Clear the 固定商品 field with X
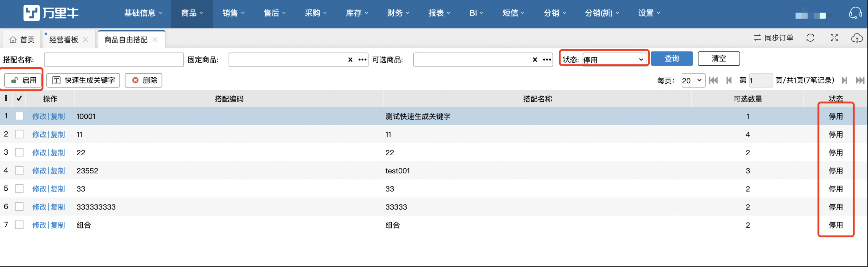The image size is (868, 267). coord(350,60)
